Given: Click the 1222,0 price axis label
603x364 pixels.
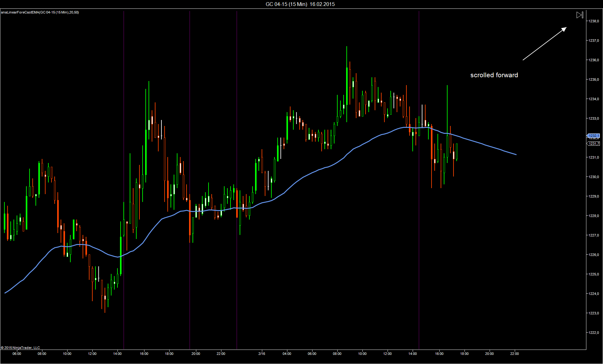Looking at the screenshot, I should pos(594,333).
